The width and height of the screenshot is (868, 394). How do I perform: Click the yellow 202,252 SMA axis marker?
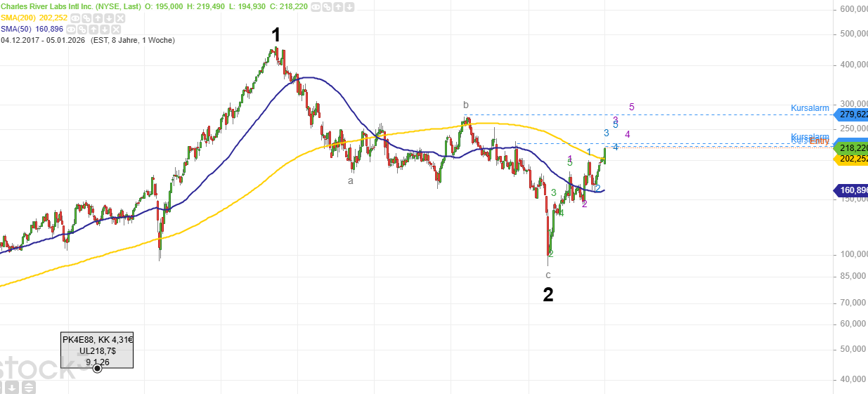(x=852, y=159)
